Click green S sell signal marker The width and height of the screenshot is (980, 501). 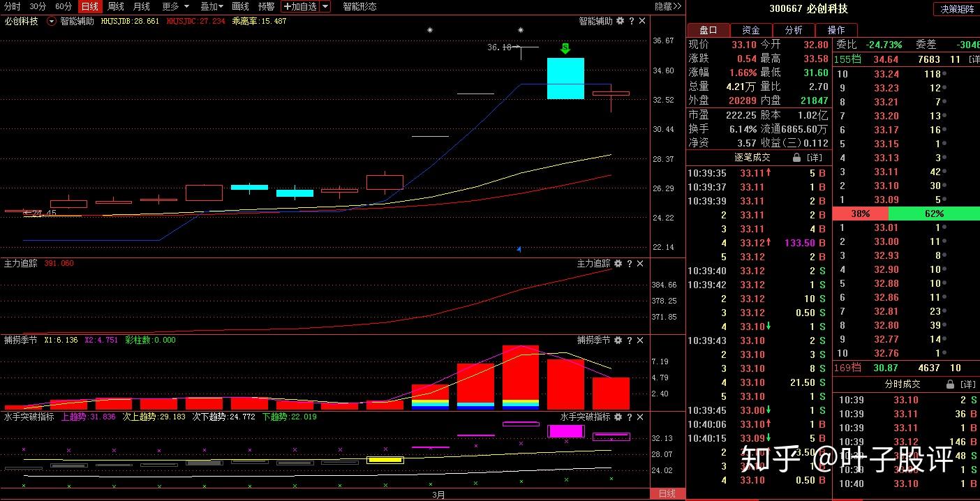click(565, 48)
